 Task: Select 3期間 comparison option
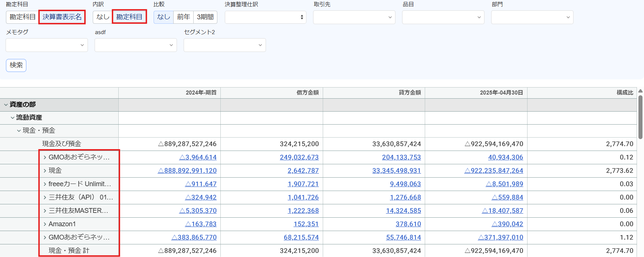point(205,17)
